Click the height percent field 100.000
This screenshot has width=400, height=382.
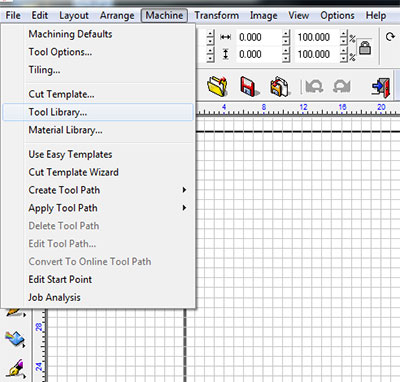tap(317, 54)
